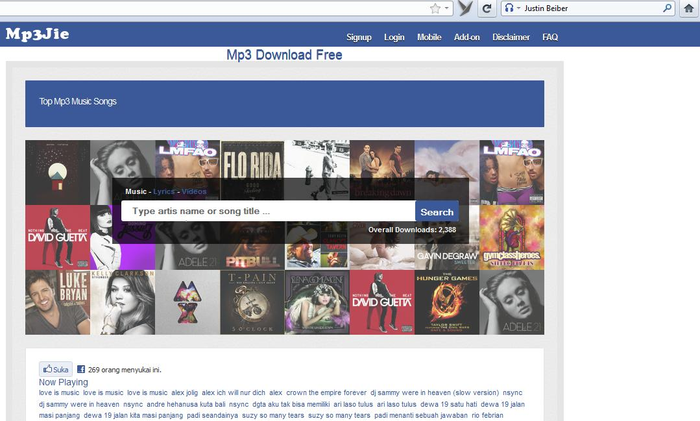700x421 pixels.
Task: Open the Signup page
Action: (359, 37)
